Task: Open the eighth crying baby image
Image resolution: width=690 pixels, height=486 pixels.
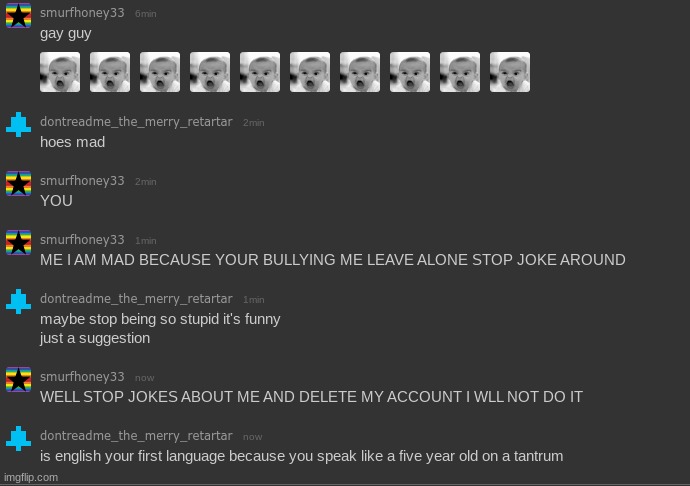Action: (410, 72)
